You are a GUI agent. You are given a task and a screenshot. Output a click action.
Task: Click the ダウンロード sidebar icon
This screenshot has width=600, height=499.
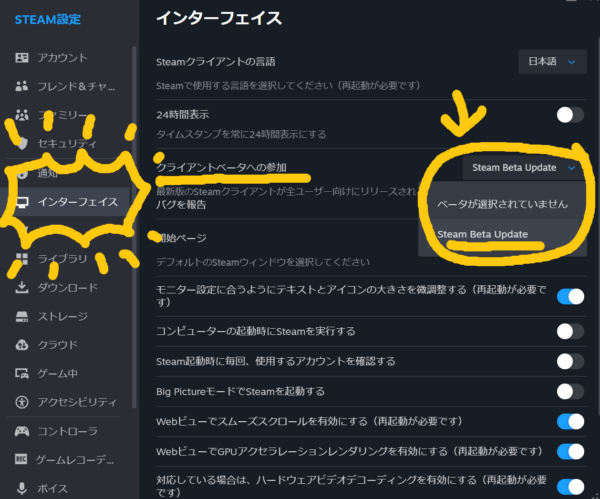[22, 288]
